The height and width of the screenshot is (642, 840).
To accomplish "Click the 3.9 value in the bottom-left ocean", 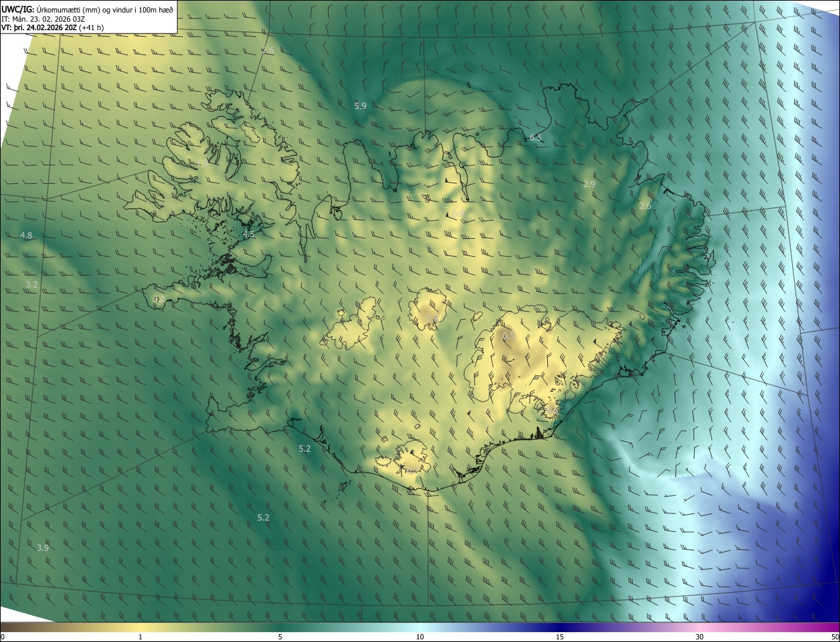I will pyautogui.click(x=43, y=547).
